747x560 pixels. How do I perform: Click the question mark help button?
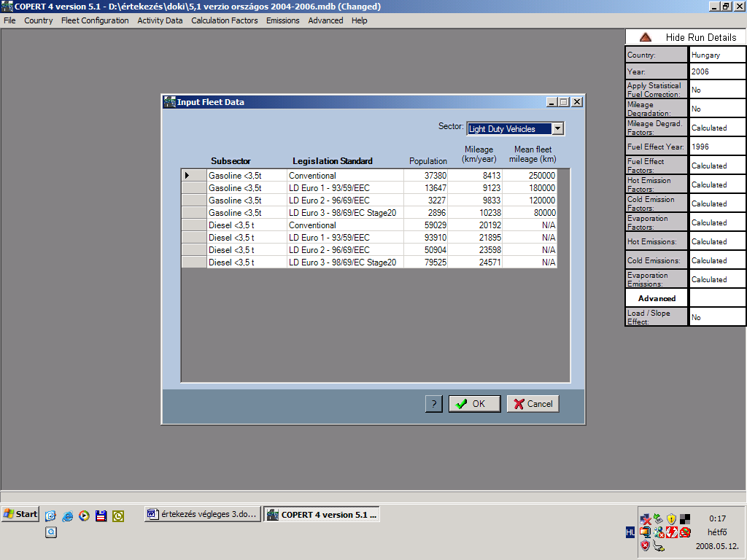[433, 404]
